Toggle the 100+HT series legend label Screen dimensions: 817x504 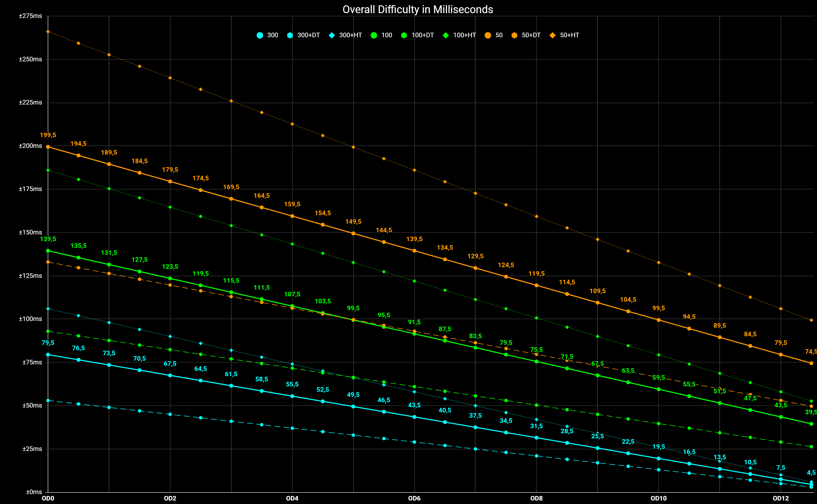pos(464,35)
